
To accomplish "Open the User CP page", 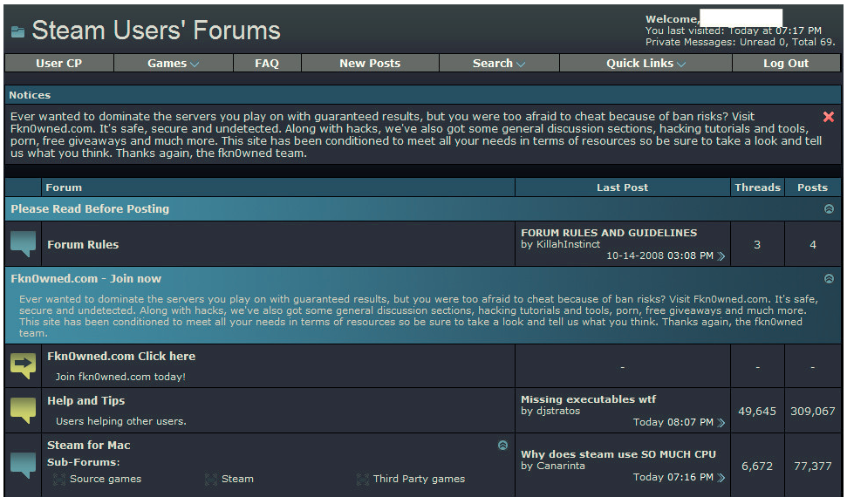I will coord(58,63).
